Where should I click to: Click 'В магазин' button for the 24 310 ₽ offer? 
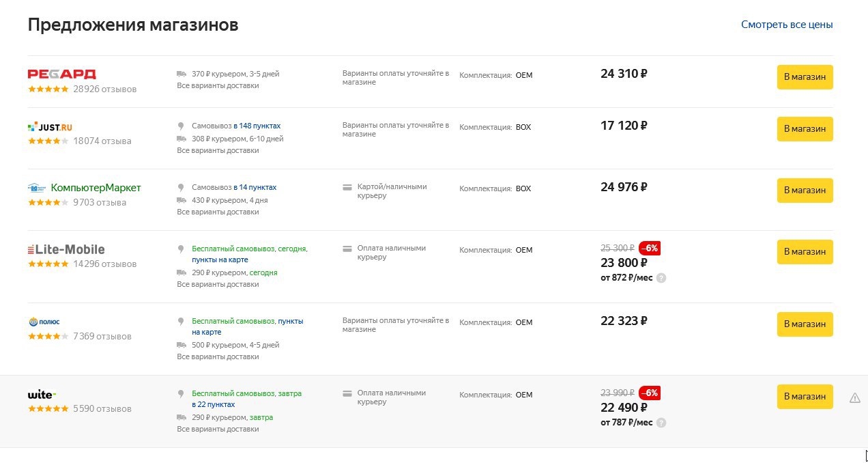(805, 77)
